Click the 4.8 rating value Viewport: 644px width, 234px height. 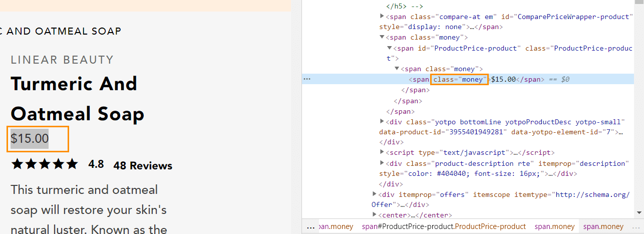coord(96,164)
